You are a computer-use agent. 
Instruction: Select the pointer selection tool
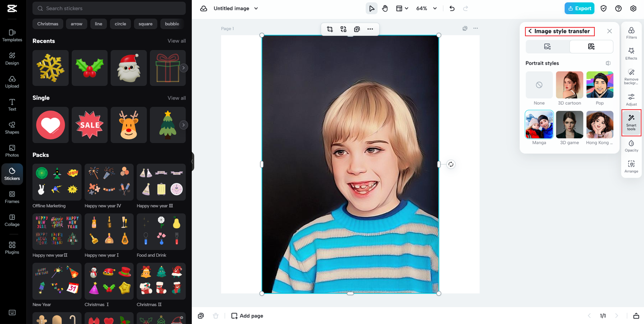pyautogui.click(x=371, y=9)
